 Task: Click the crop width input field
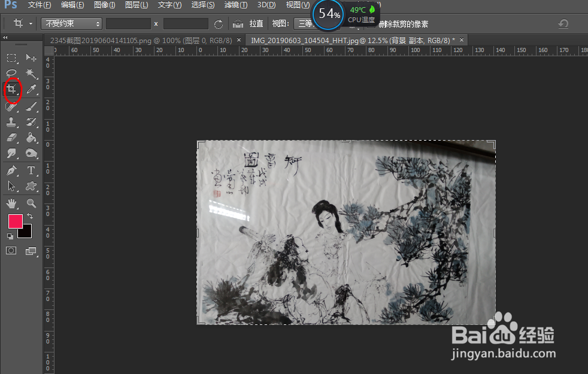tap(128, 23)
